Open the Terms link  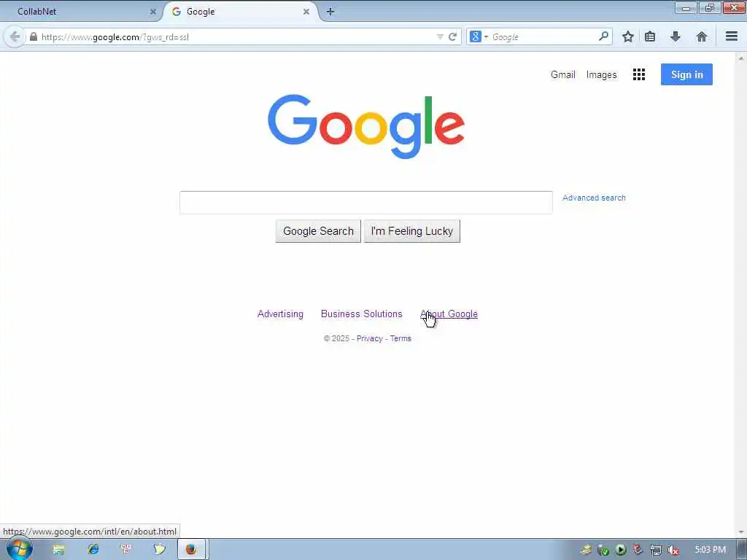click(x=400, y=338)
